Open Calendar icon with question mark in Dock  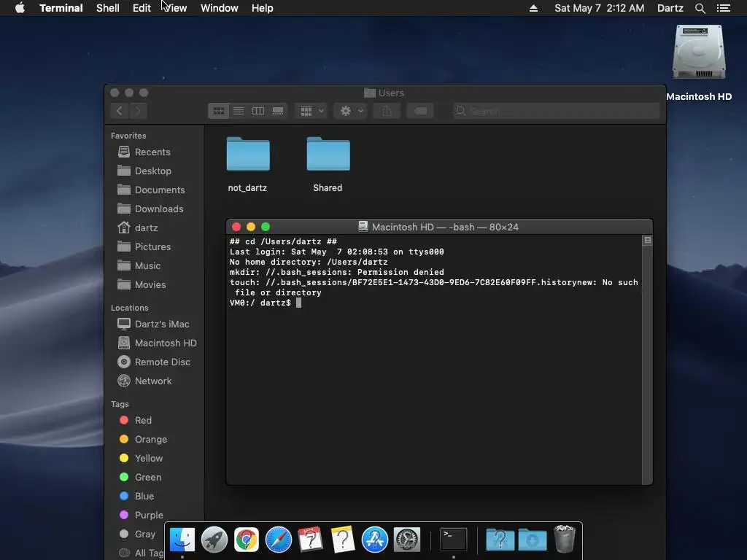[311, 540]
